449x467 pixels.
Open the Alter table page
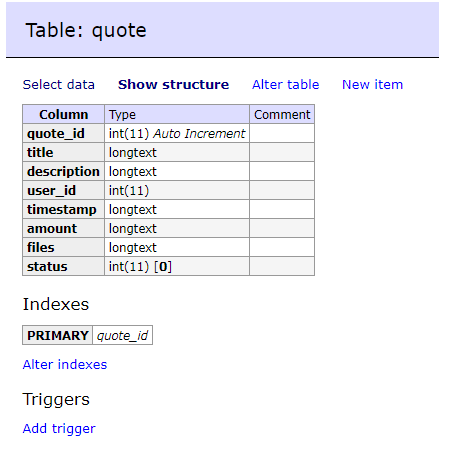click(x=285, y=85)
